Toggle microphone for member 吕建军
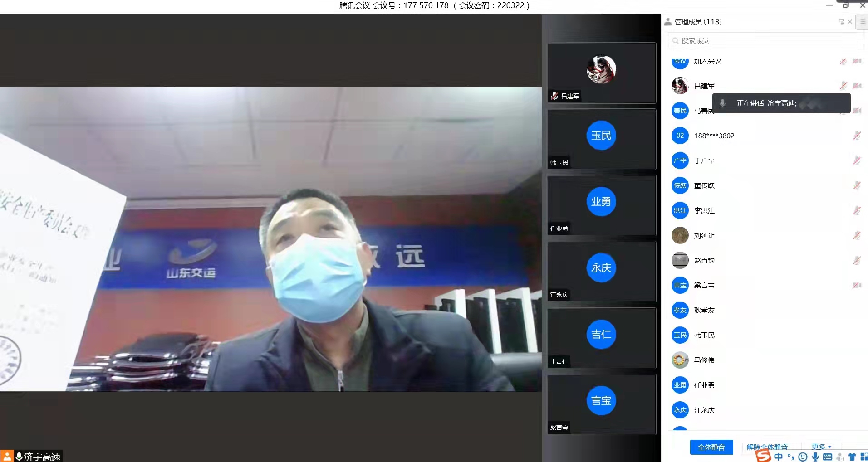 click(843, 86)
